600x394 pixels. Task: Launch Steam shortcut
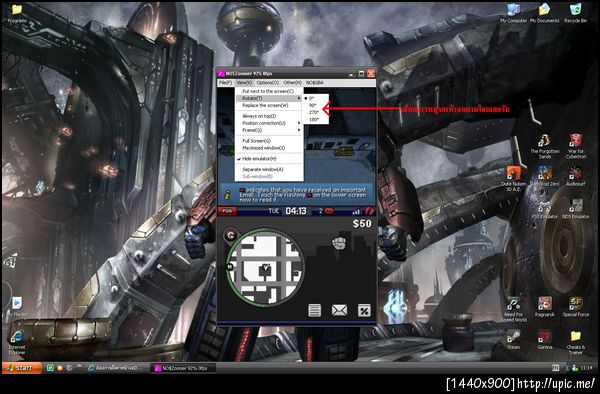pos(514,340)
